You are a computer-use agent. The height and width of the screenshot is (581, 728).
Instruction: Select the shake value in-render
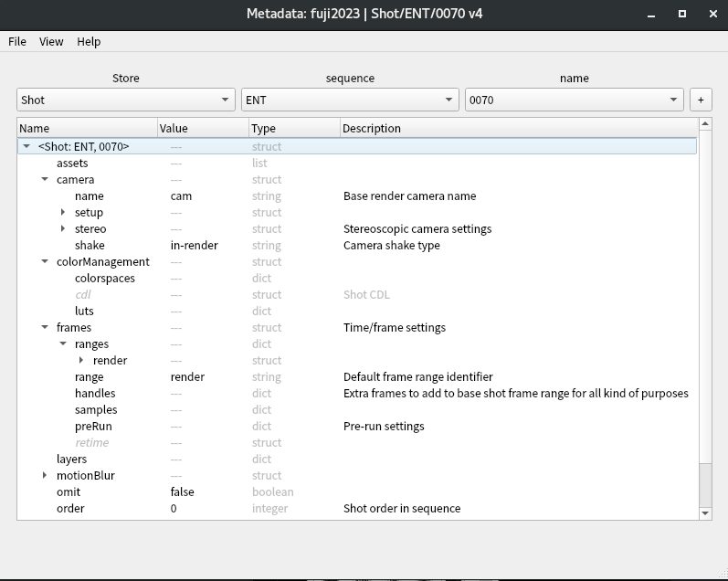[x=194, y=246]
